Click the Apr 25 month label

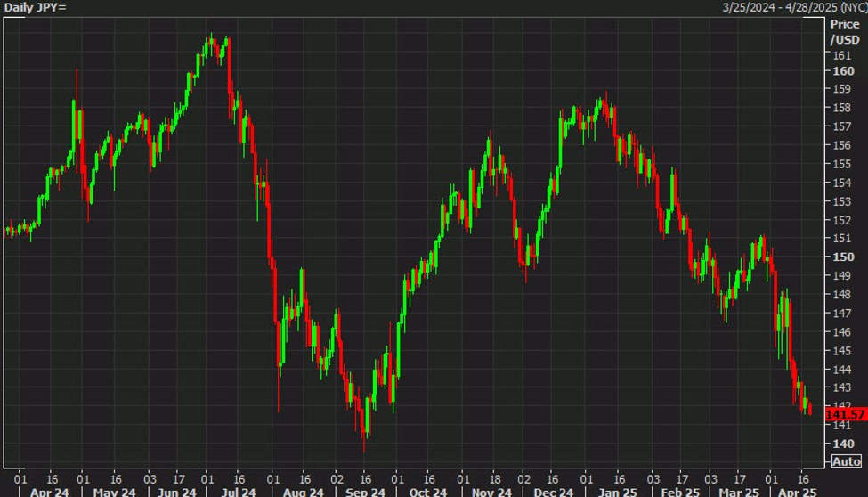tap(797, 492)
